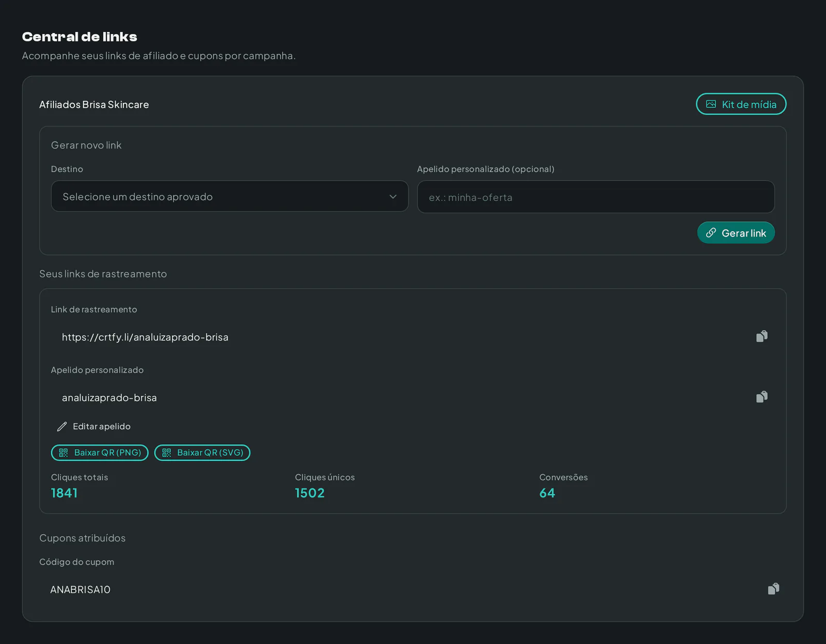Click the Cliques totais label

click(x=80, y=477)
